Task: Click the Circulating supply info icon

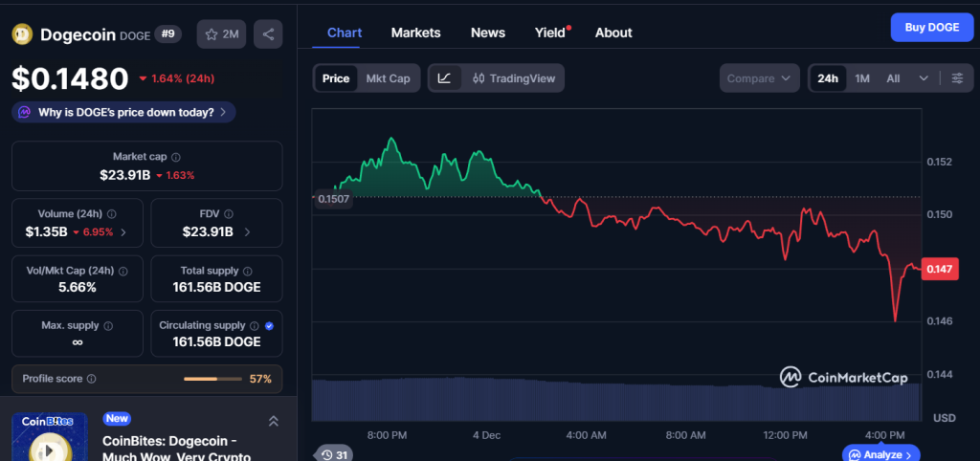Action: pos(255,326)
